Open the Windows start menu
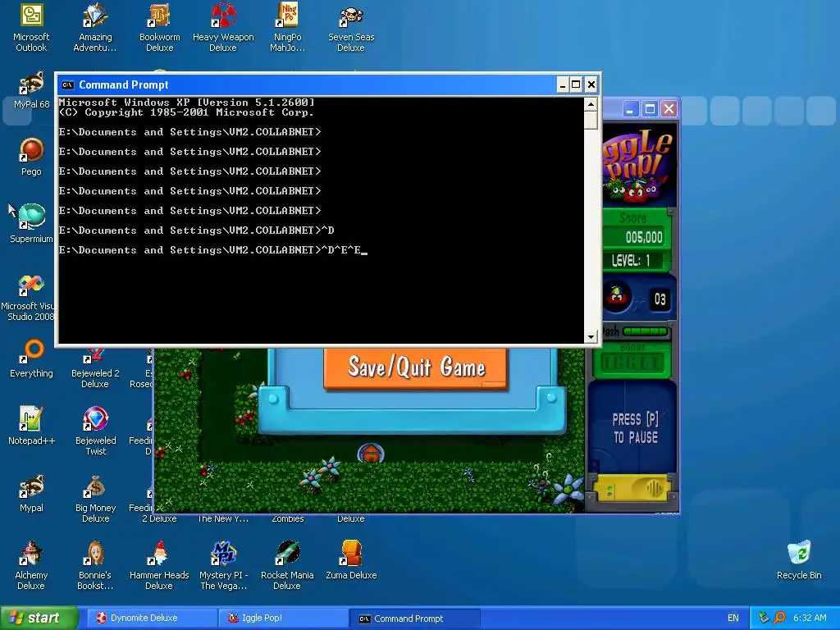This screenshot has height=630, width=840. click(39, 618)
